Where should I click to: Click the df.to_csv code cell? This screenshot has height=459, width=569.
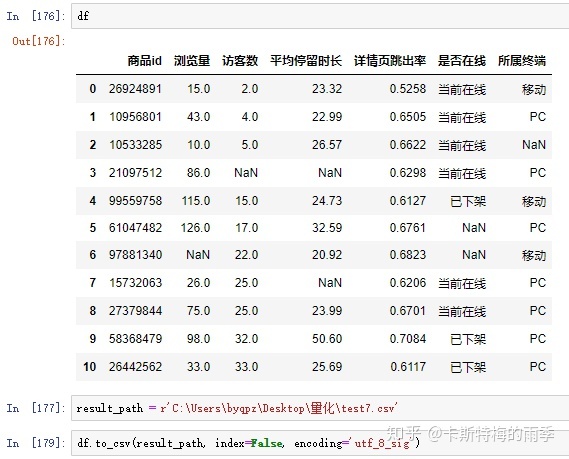[320, 443]
